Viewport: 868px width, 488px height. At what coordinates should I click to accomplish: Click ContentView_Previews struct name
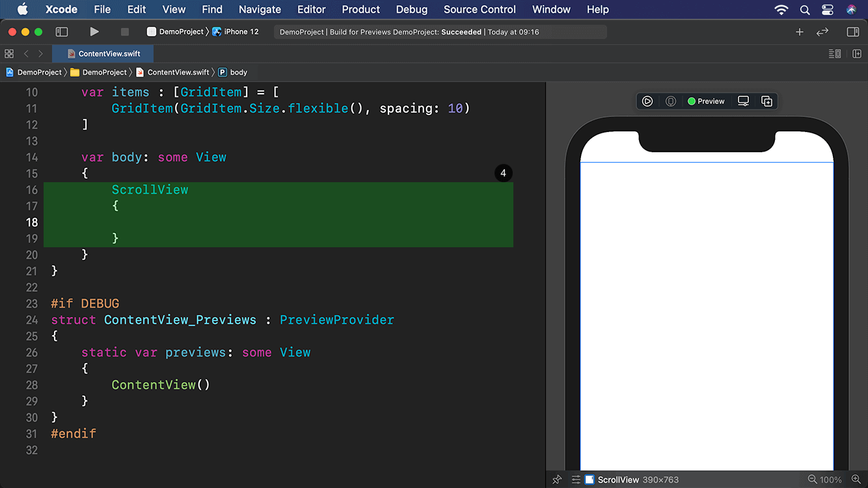tap(180, 319)
